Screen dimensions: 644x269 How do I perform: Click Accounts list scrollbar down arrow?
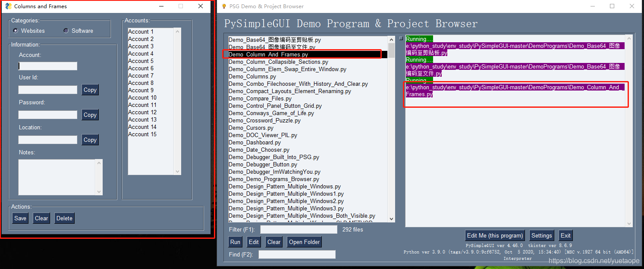coord(178,172)
